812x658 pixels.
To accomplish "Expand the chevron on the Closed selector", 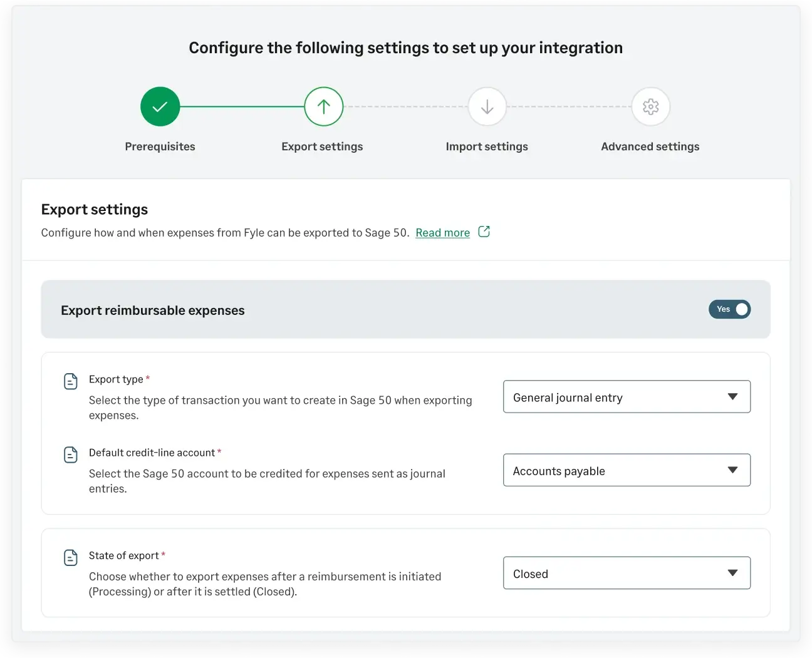I will click(732, 573).
